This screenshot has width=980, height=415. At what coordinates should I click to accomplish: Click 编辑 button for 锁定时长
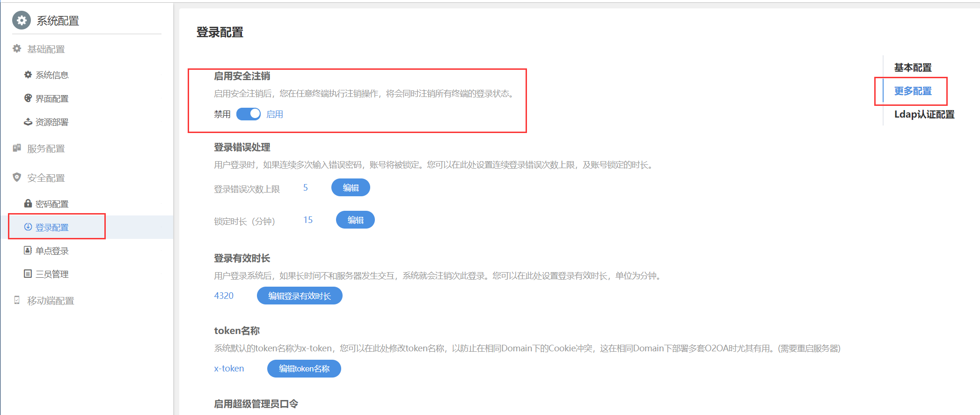point(355,220)
